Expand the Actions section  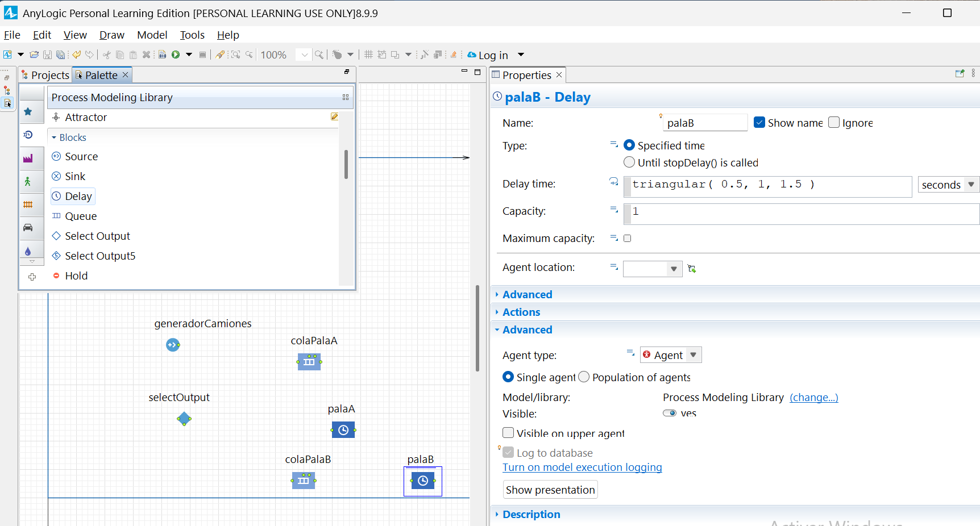[521, 312]
